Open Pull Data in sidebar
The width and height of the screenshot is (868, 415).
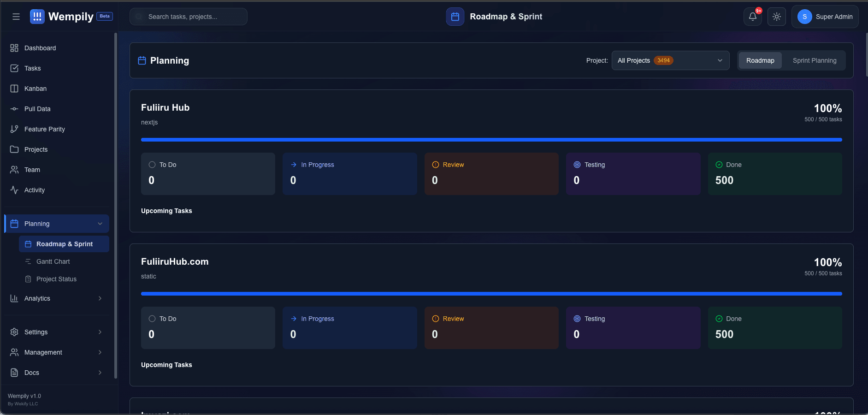[37, 109]
